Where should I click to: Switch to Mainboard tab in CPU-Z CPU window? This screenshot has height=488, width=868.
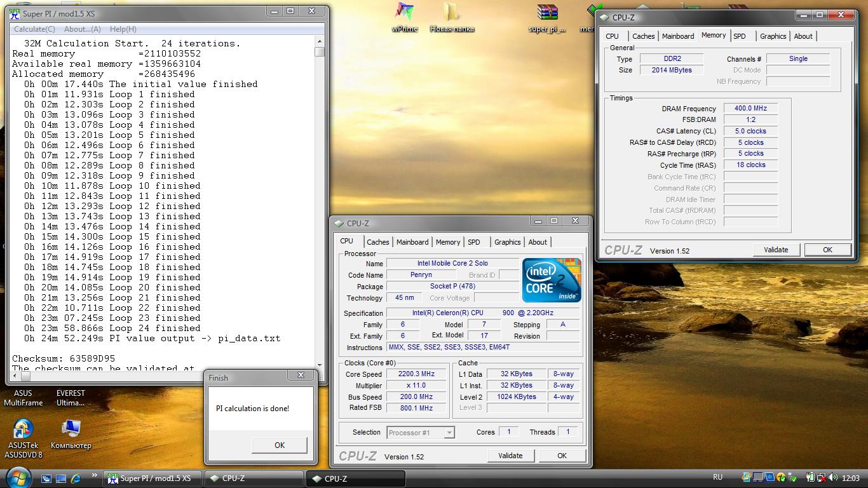[x=412, y=242]
